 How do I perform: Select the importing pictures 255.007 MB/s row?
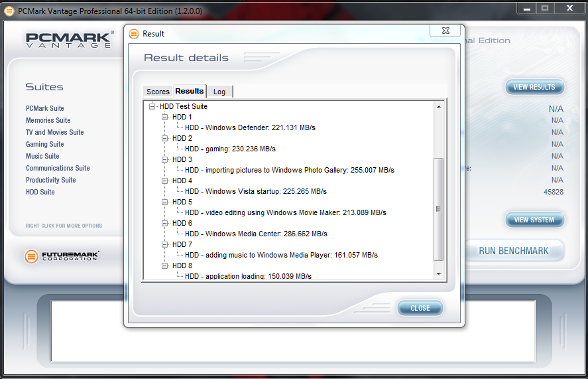click(x=290, y=170)
